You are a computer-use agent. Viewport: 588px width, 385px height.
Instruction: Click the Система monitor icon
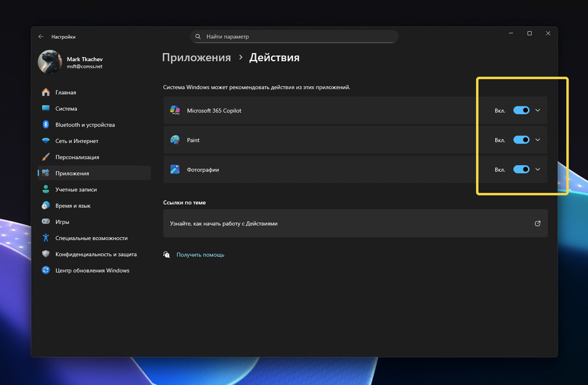46,108
